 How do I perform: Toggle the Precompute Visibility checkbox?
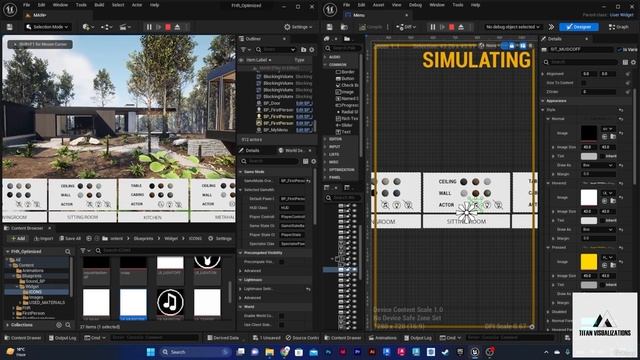point(282,262)
